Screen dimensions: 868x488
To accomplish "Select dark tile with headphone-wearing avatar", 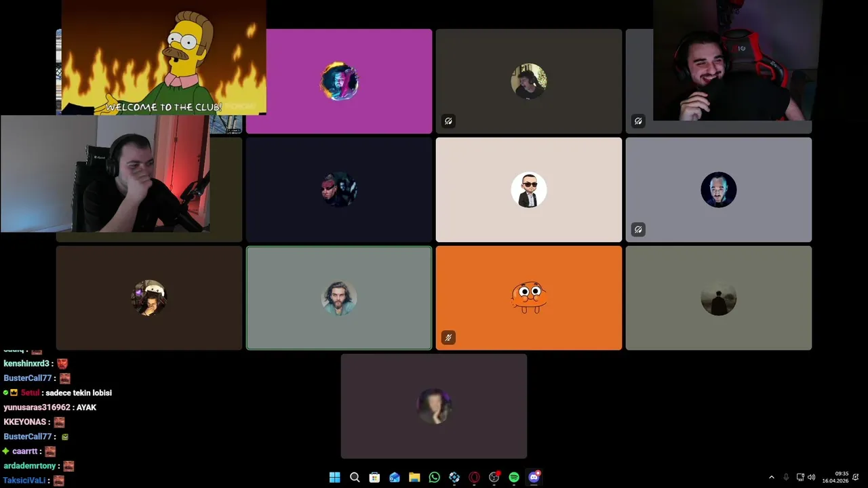I will click(529, 81).
